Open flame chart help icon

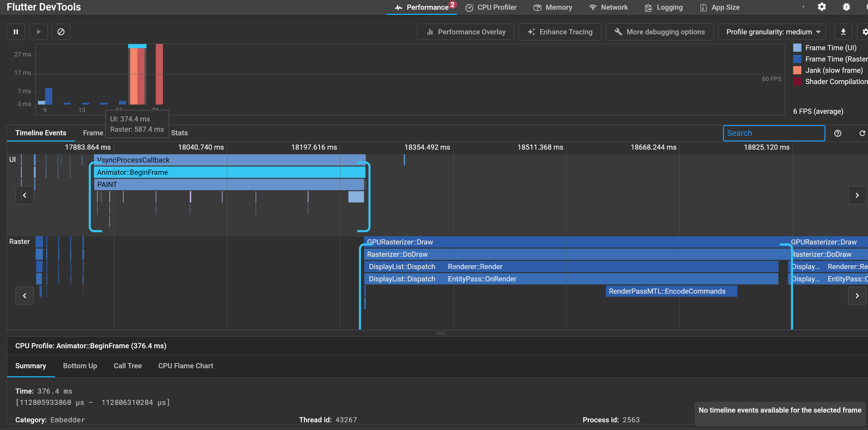click(x=838, y=133)
